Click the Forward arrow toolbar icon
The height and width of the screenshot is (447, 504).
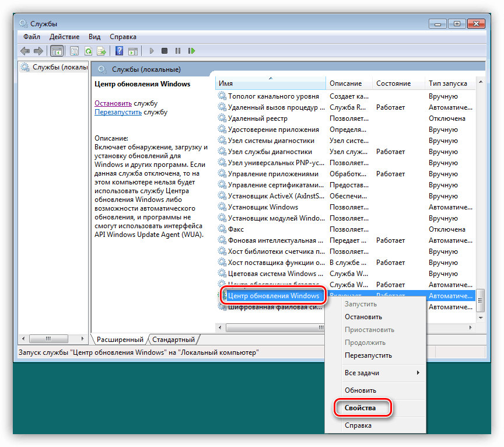(38, 51)
